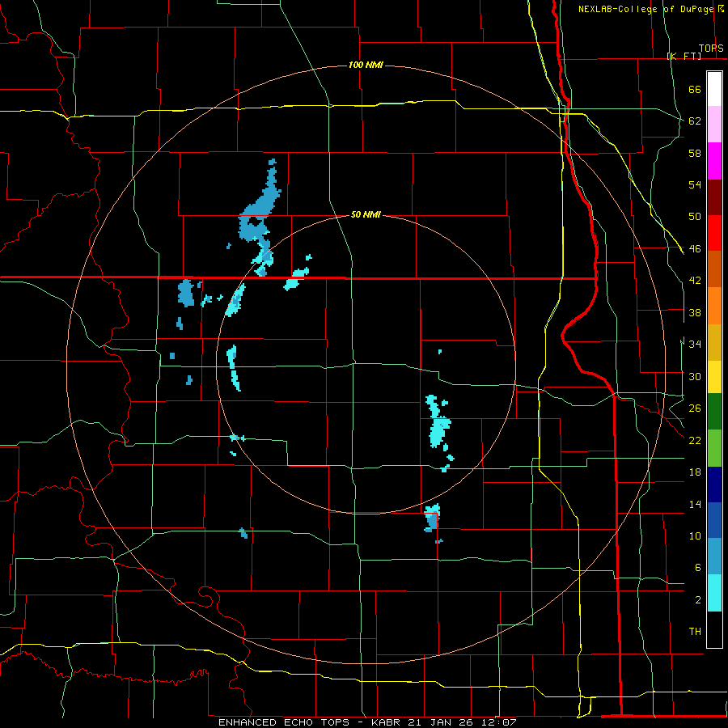The image size is (728, 728).
Task: Click the 100 NMI range ring label
Action: [366, 65]
